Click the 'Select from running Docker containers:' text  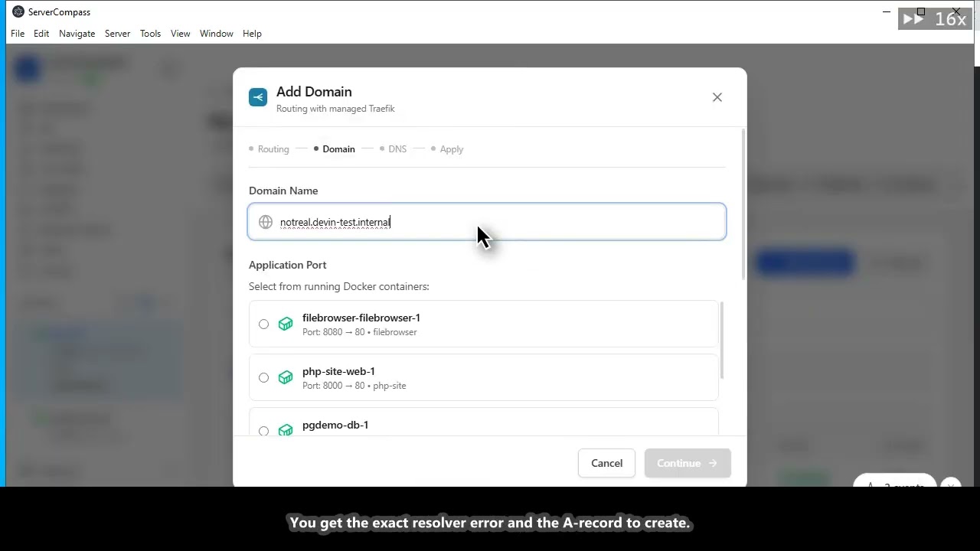click(339, 286)
